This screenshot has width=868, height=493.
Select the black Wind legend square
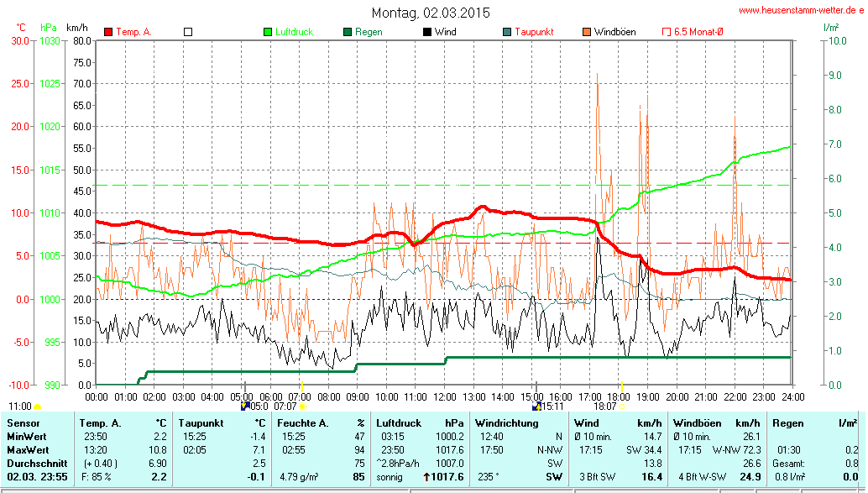tap(427, 32)
